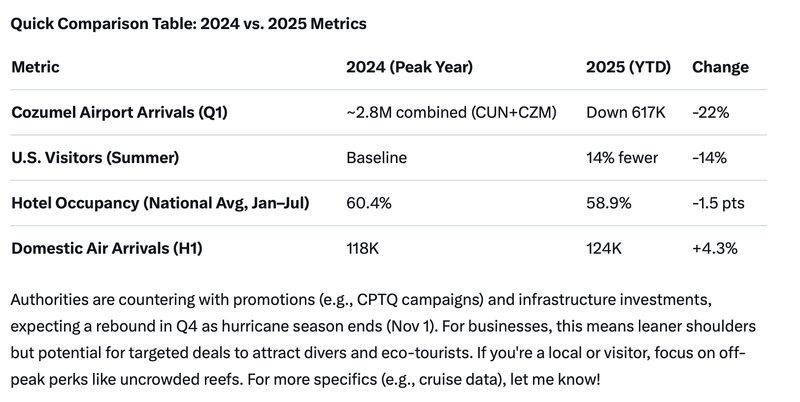This screenshot has height=402, width=800.
Task: Click the 124K arrivals cell
Action: point(605,248)
